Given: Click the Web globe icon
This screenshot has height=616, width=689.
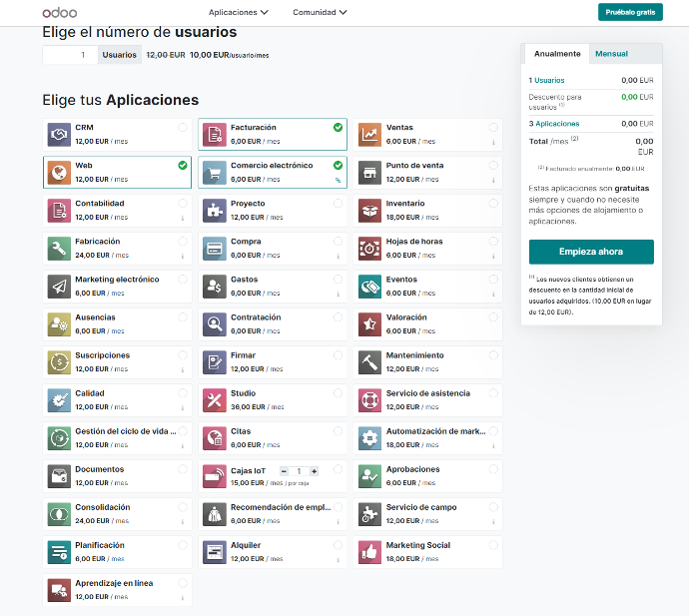Looking at the screenshot, I should [x=59, y=173].
